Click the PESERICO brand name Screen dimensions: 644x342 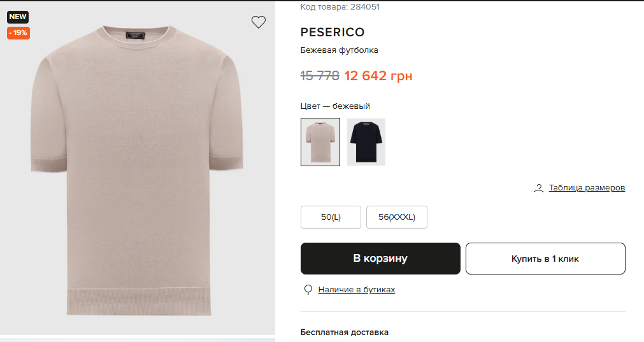click(332, 32)
